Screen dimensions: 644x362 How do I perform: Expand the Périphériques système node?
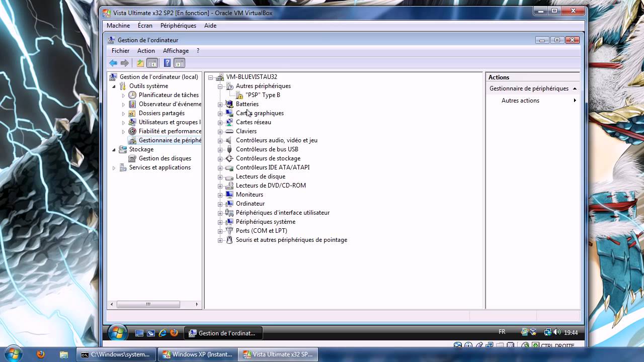(220, 222)
